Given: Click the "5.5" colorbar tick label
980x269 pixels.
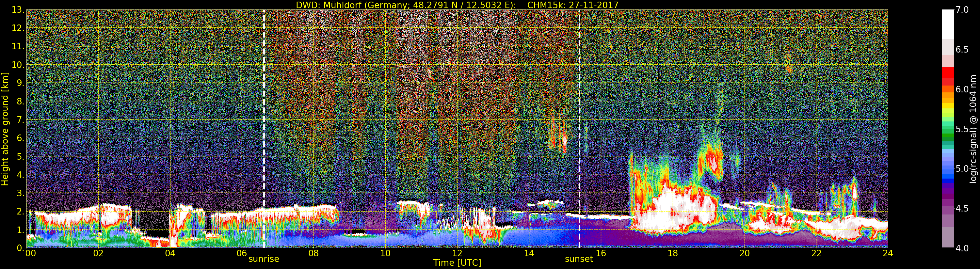Looking at the screenshot, I should coord(962,129).
